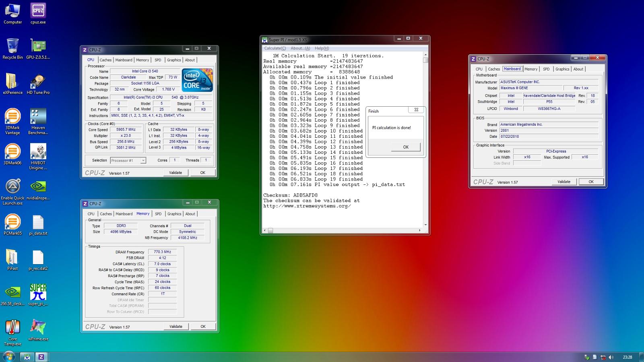Launch wPrime.exe desktop icon
Screen dimensions: 644x362
[38, 330]
